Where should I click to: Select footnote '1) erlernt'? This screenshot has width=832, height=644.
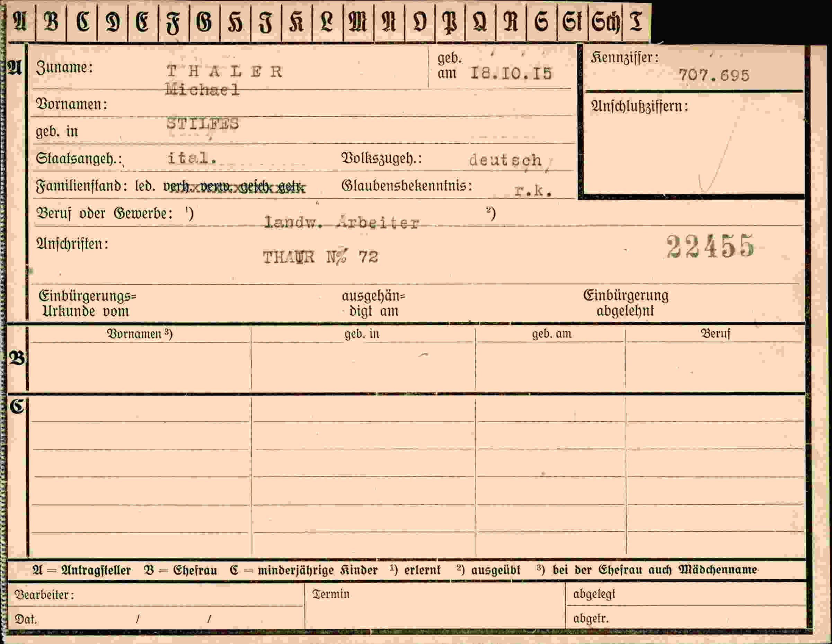point(415,570)
